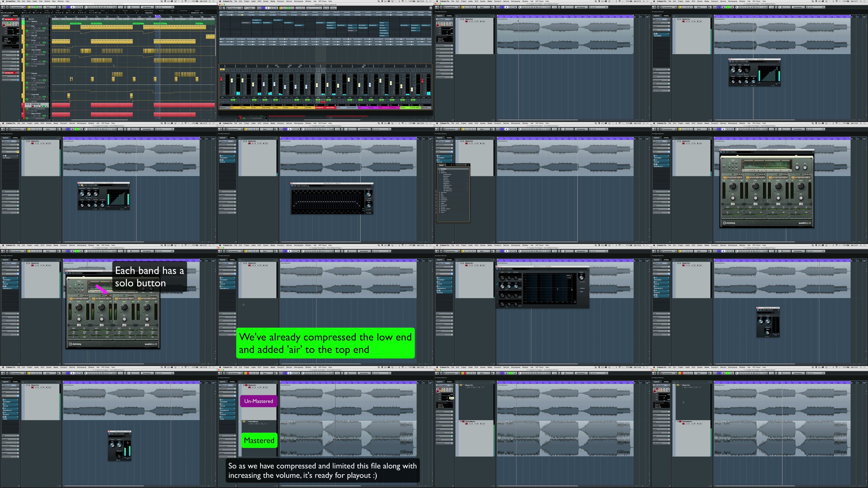This screenshot has height=488, width=868.
Task: Expand Direct Routing section, large Quadrafuzz frame inspector
Action: pos(662,203)
